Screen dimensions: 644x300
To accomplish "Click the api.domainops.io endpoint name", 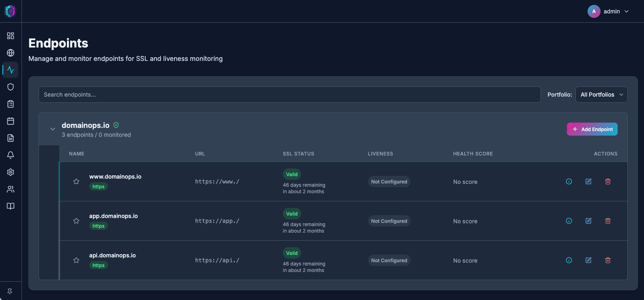I will tap(112, 255).
